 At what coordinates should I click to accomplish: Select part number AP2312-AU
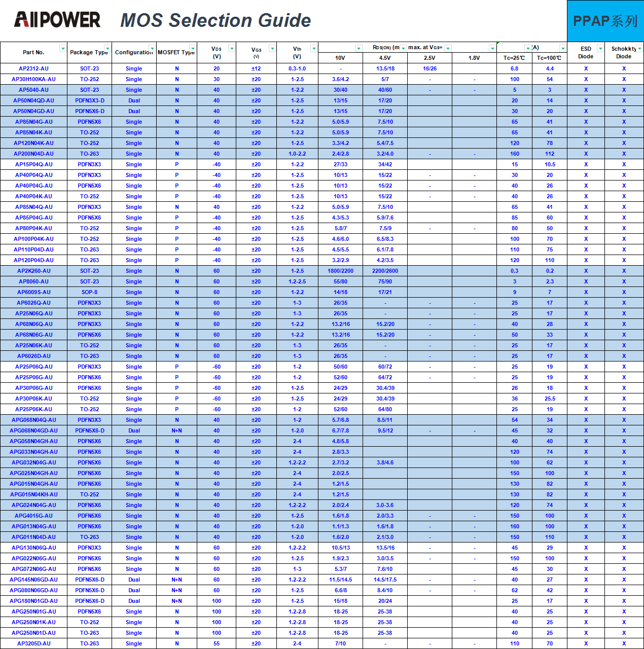tap(33, 68)
